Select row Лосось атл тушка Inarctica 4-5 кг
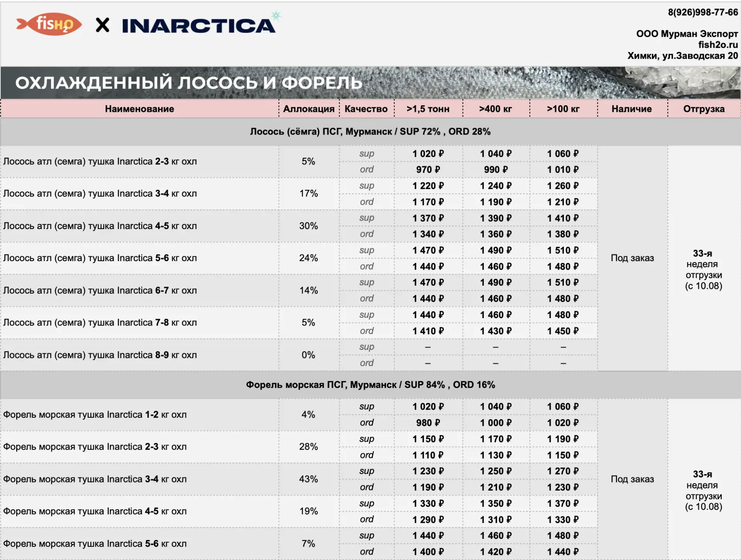The height and width of the screenshot is (560, 741). pyautogui.click(x=139, y=226)
